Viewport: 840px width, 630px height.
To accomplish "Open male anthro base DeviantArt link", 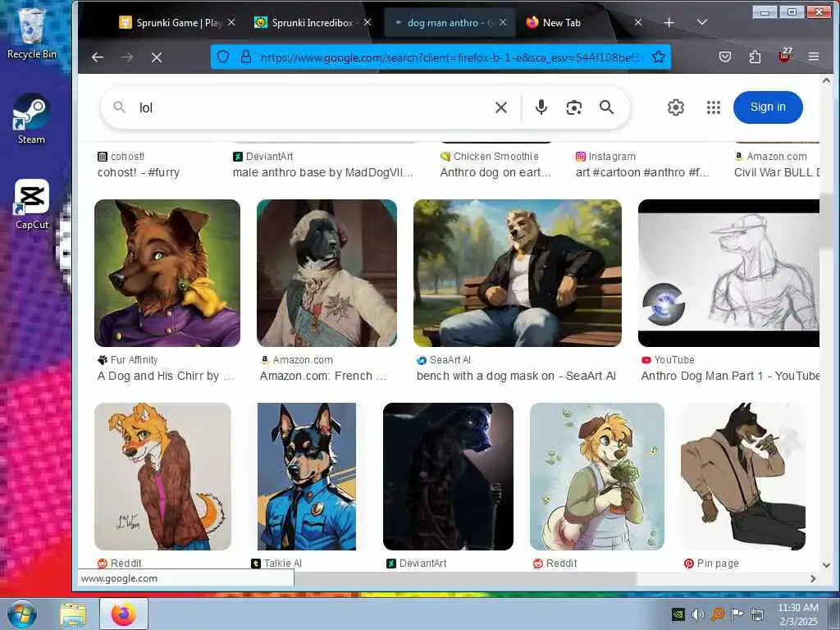I will (323, 172).
